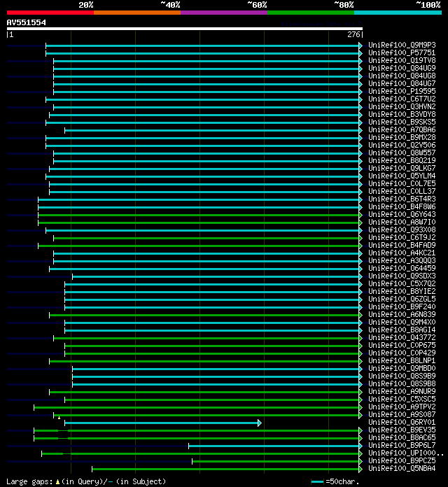Screen dimensions: 448x487
Task: Select the UniRef100_B6T4R3 label
Action: [x=402, y=199]
